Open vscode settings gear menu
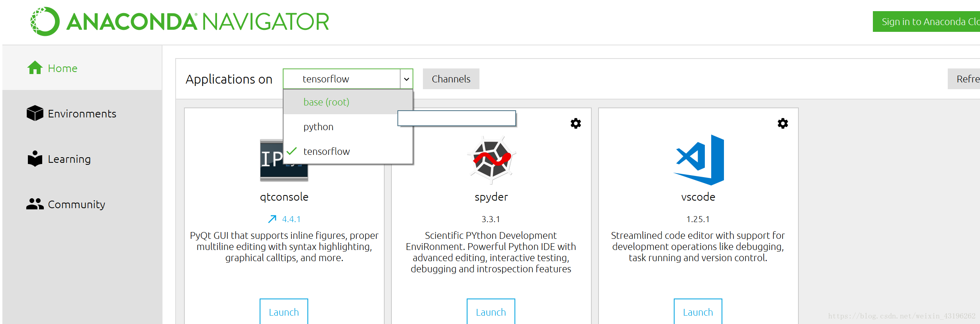Image resolution: width=980 pixels, height=324 pixels. 782,123
